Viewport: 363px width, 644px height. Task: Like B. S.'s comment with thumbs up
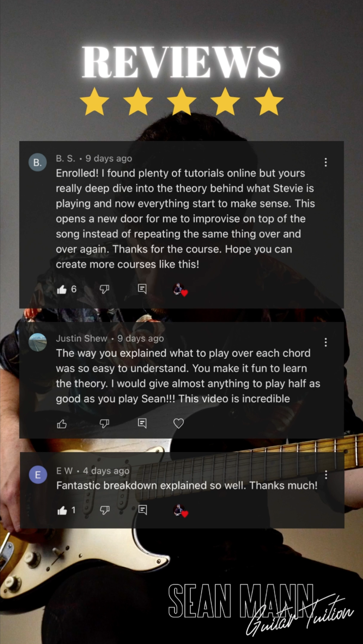[62, 289]
